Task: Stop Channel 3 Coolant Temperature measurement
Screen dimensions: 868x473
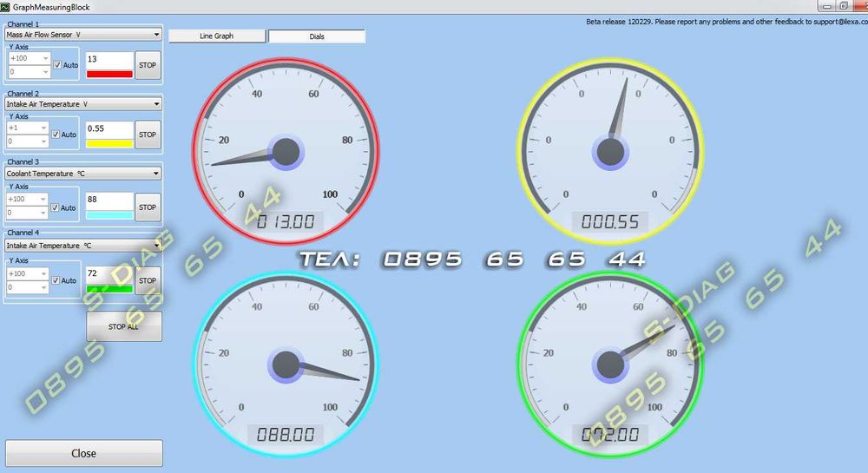Action: tap(148, 207)
